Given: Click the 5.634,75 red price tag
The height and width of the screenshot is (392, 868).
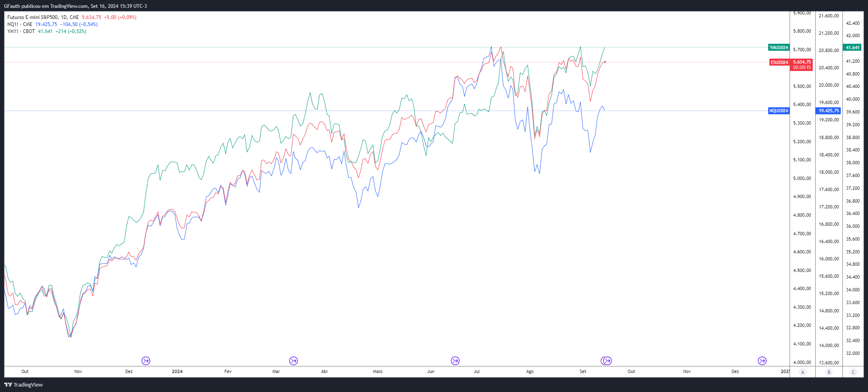Looking at the screenshot, I should 802,62.
